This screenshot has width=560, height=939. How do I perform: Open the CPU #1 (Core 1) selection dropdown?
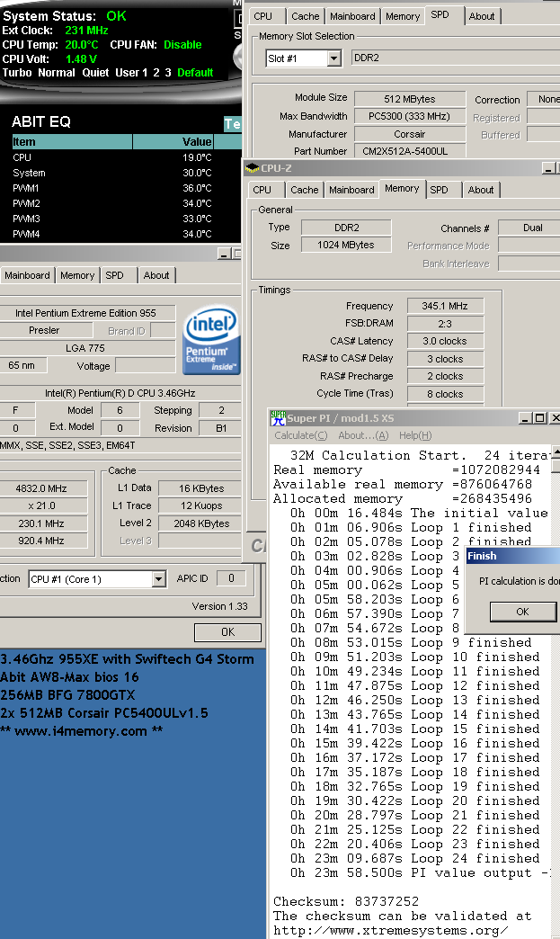[x=158, y=579]
